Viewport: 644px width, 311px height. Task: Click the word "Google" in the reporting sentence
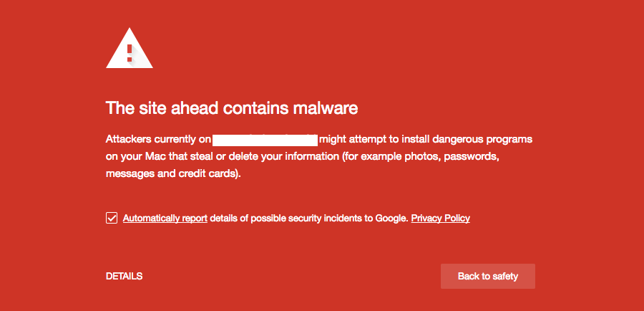click(x=391, y=218)
